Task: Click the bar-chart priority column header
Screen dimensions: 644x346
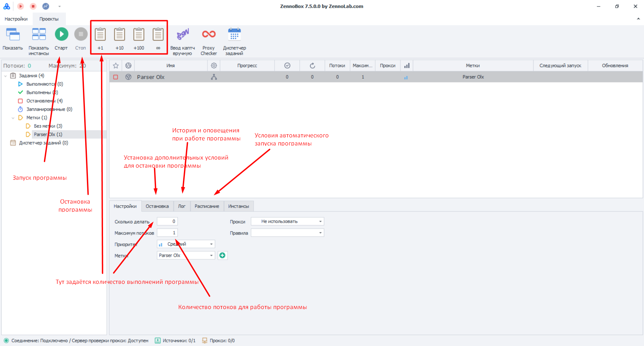Action: click(x=407, y=66)
